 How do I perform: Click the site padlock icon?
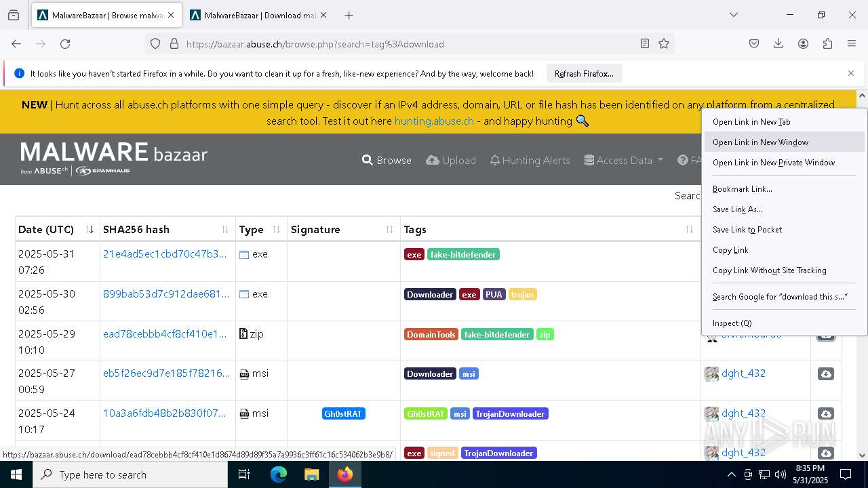coord(174,43)
